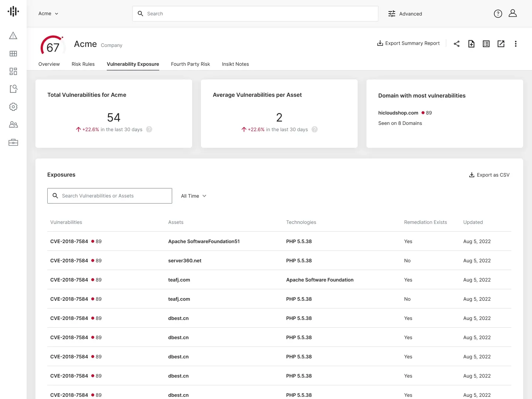Open the server360.net asset
Screen dimensions: 532x399
[x=185, y=260]
